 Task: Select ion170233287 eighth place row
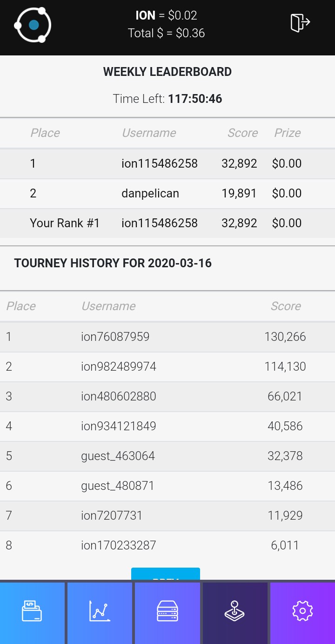pos(167,545)
